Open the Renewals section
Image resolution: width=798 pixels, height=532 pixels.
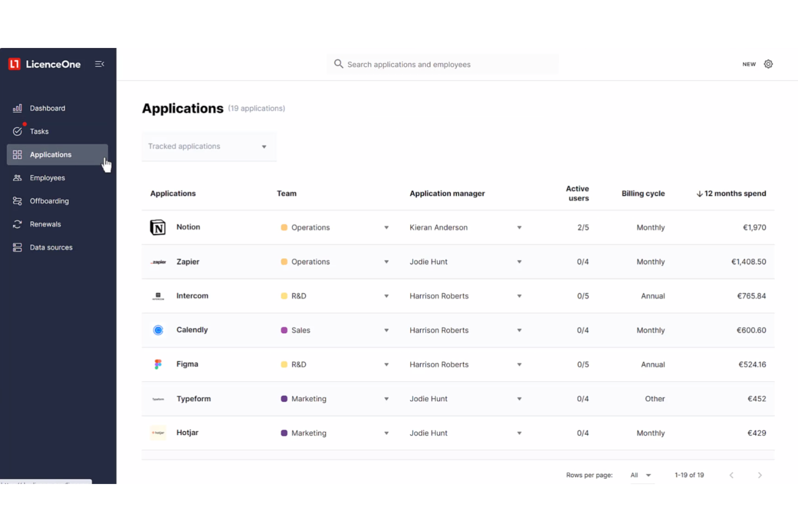(x=45, y=224)
